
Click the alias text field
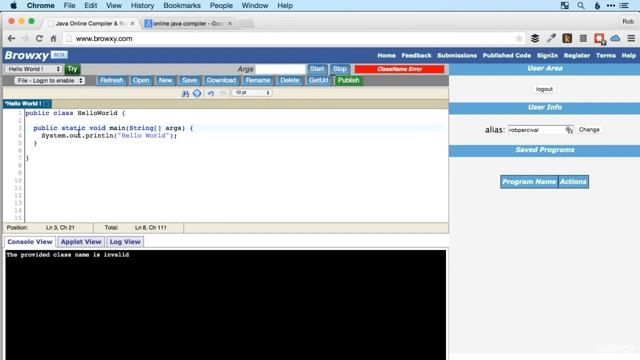tap(540, 130)
